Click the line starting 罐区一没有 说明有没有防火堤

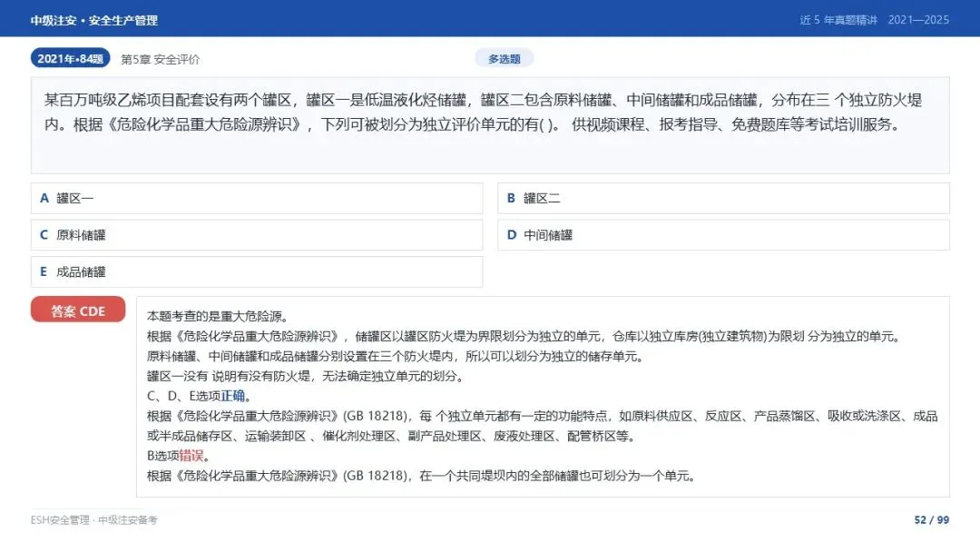(x=307, y=377)
